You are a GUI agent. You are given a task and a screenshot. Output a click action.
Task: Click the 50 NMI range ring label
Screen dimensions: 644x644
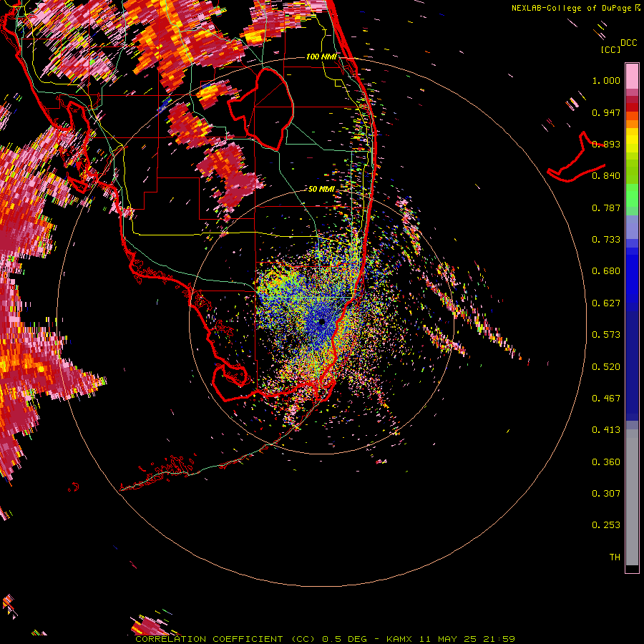[321, 190]
